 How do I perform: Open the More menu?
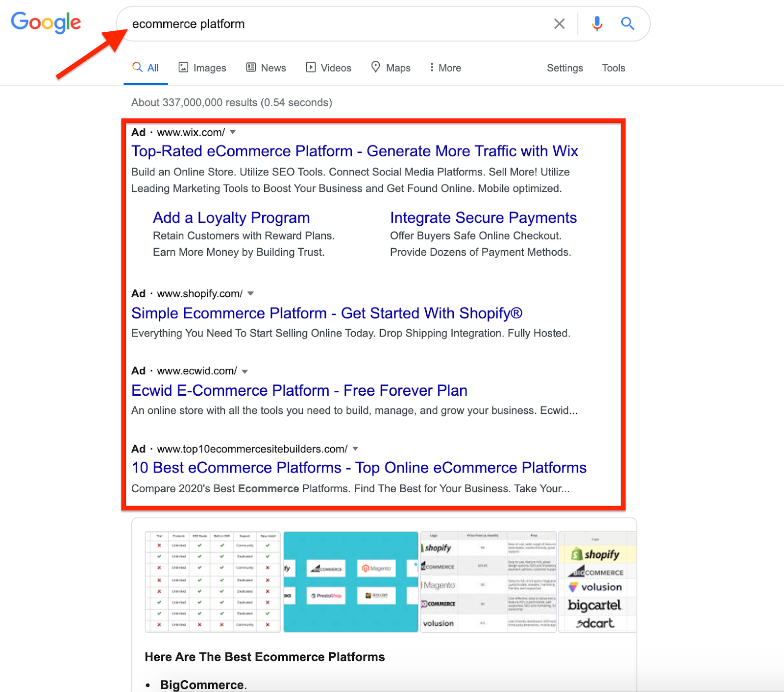pos(445,68)
